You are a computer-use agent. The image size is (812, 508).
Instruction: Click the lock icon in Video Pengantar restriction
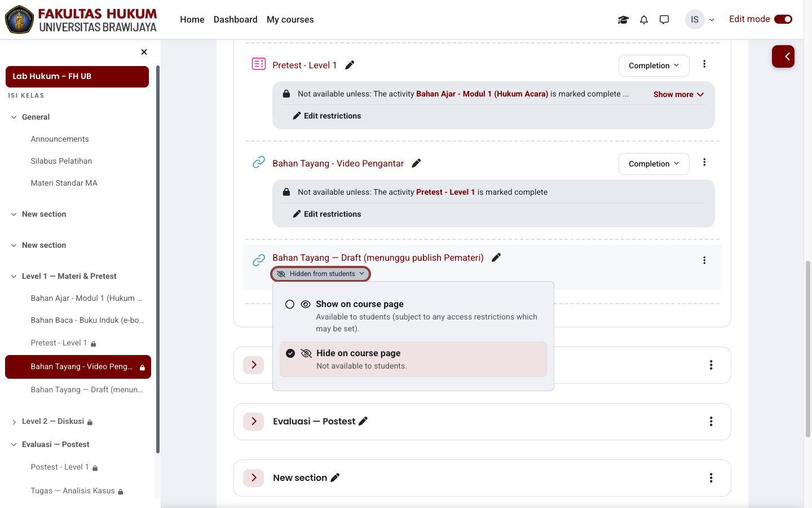[x=286, y=192]
